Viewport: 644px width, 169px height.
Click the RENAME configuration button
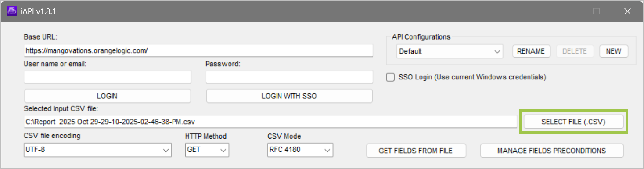[x=531, y=51]
